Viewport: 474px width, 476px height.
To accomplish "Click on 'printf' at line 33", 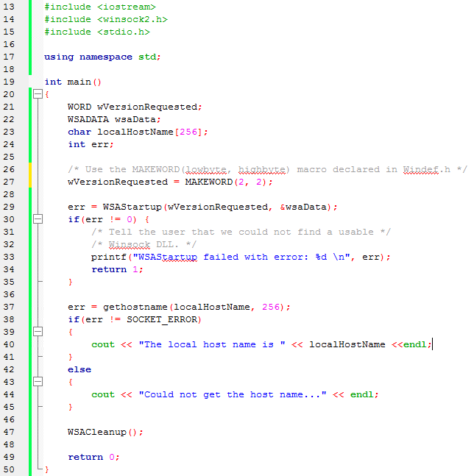I will click(108, 257).
